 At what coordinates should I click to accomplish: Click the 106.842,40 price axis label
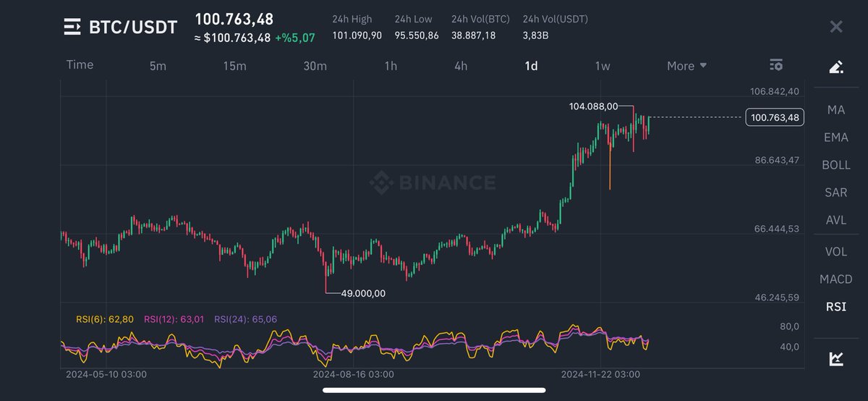(775, 91)
